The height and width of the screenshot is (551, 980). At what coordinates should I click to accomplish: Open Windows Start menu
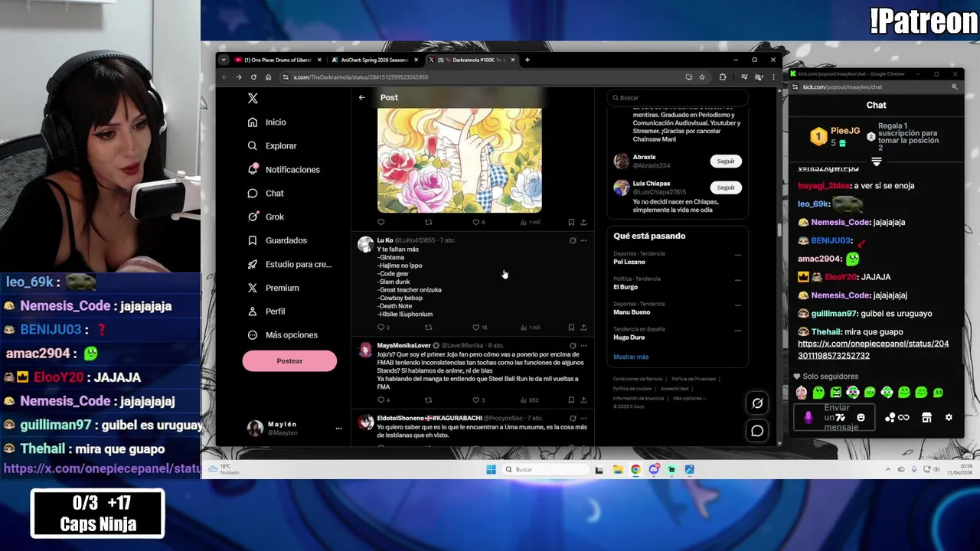[491, 470]
